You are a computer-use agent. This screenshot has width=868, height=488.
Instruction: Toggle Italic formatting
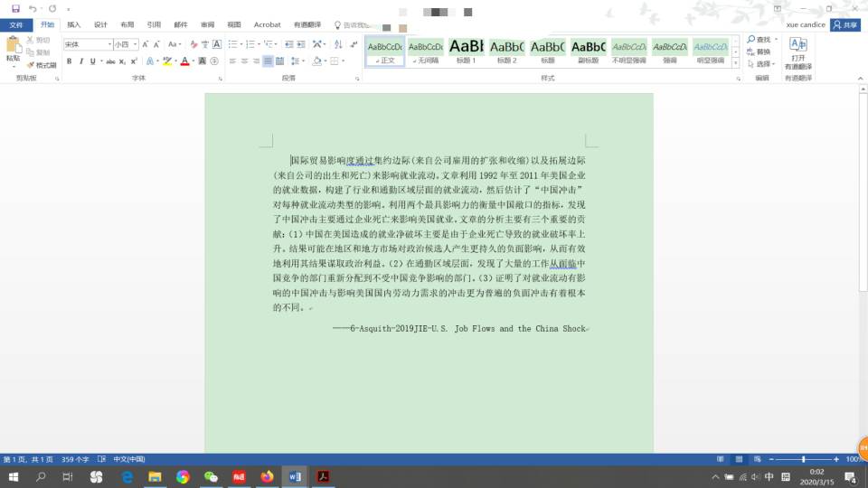[81, 61]
